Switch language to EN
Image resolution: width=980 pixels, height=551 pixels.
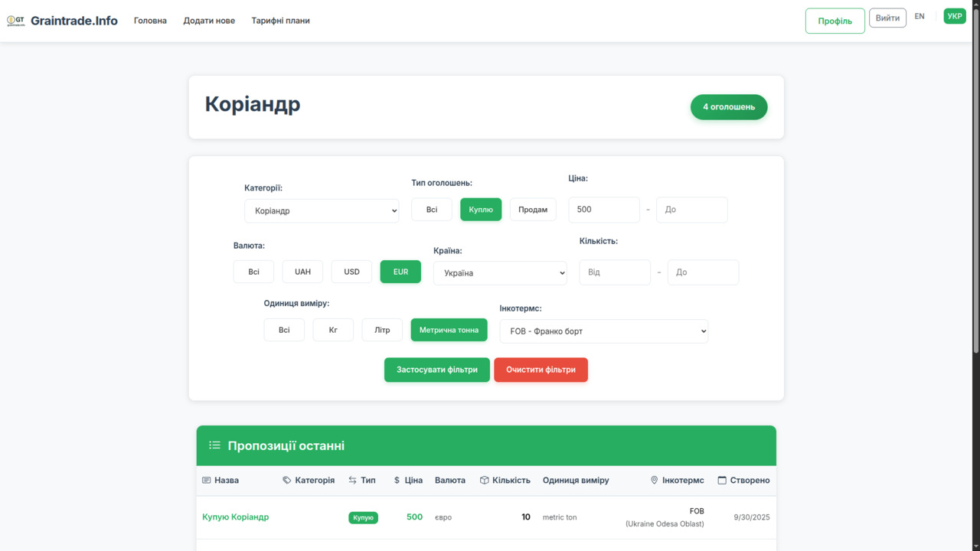(920, 16)
